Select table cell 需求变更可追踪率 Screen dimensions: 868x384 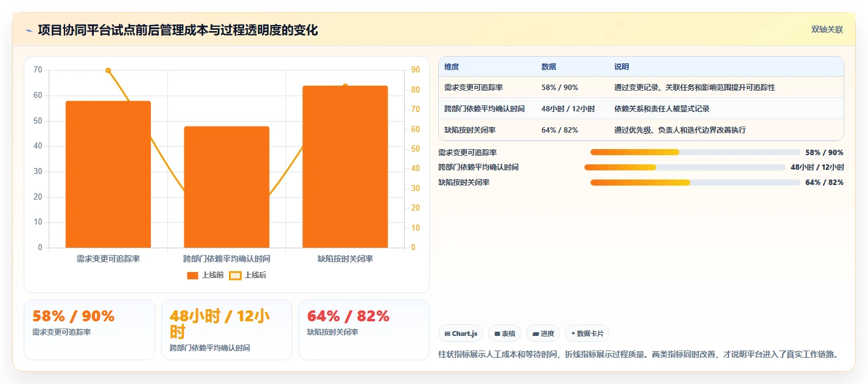click(474, 88)
